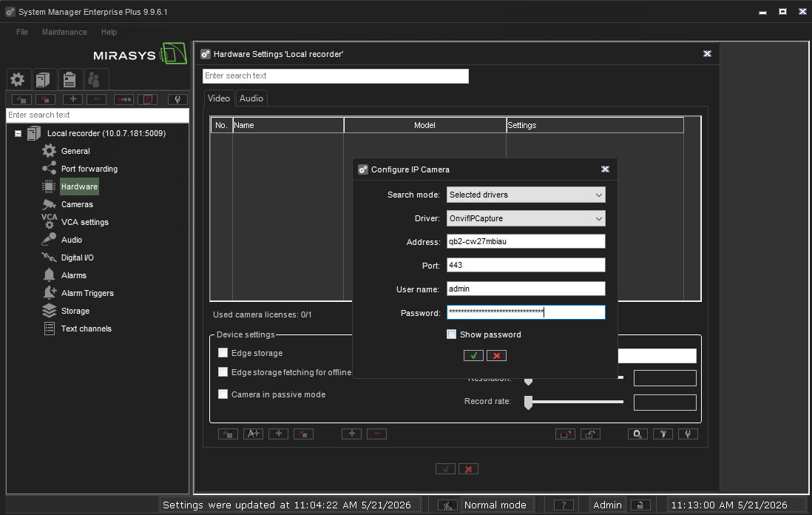Confirm Configure IP Camera with green check

click(x=473, y=355)
